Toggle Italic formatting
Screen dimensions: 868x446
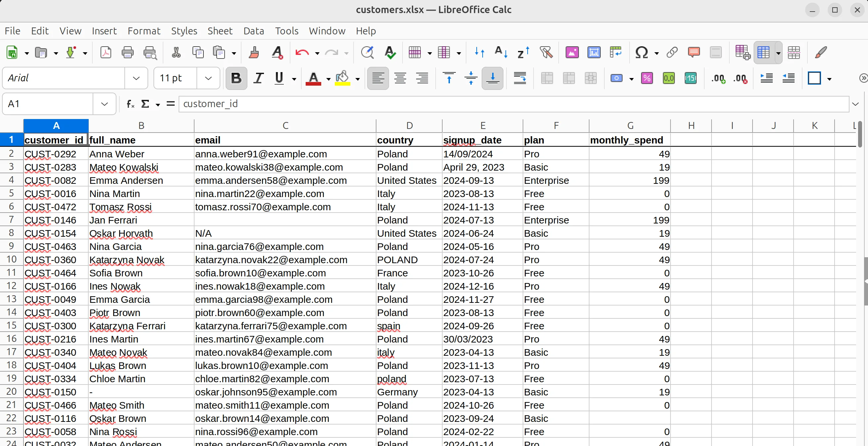pos(258,78)
